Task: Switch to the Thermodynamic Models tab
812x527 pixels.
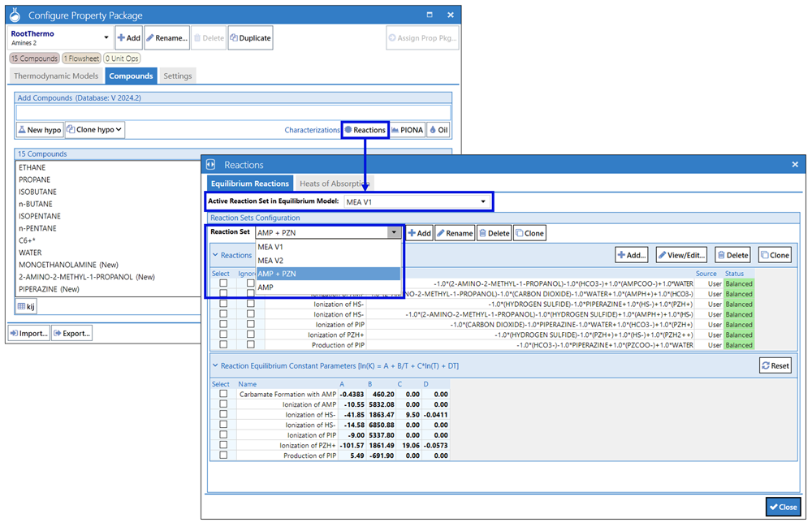Action: click(56, 76)
